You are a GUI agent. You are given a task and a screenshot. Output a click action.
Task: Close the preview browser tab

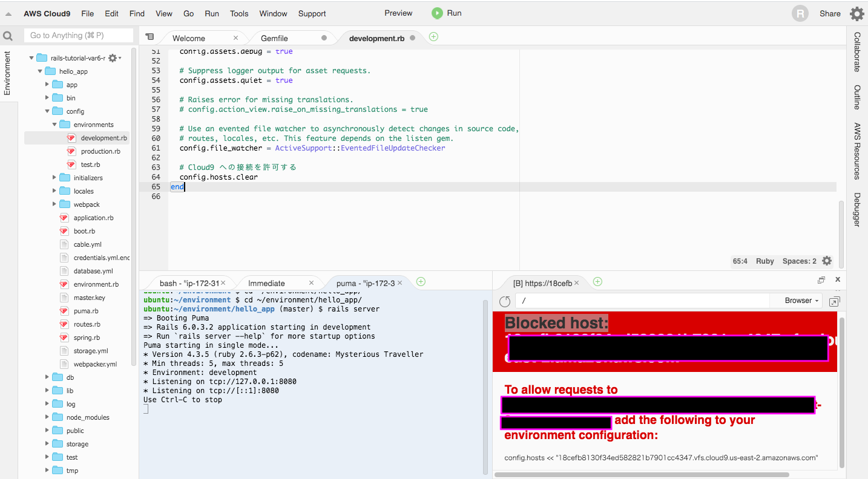tap(576, 283)
